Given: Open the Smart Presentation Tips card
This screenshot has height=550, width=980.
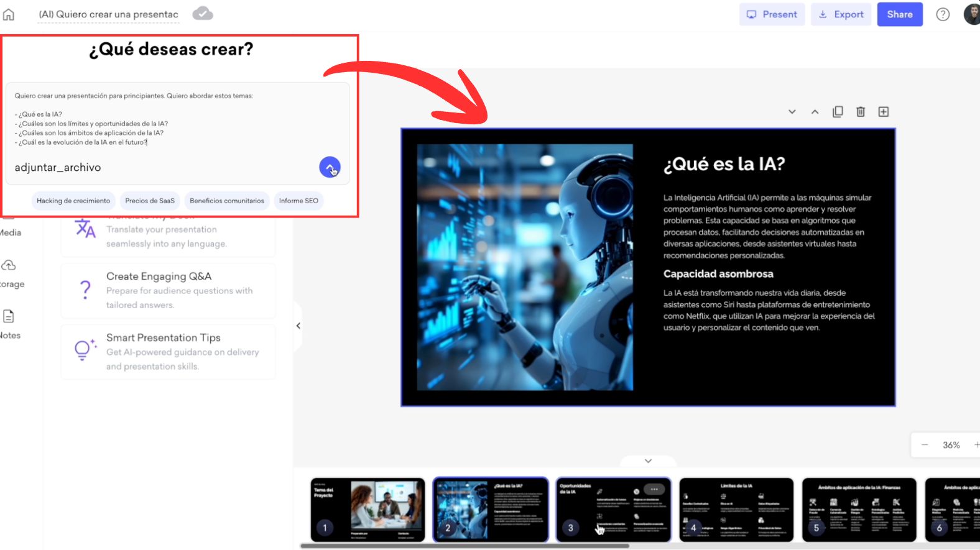Looking at the screenshot, I should (x=168, y=352).
